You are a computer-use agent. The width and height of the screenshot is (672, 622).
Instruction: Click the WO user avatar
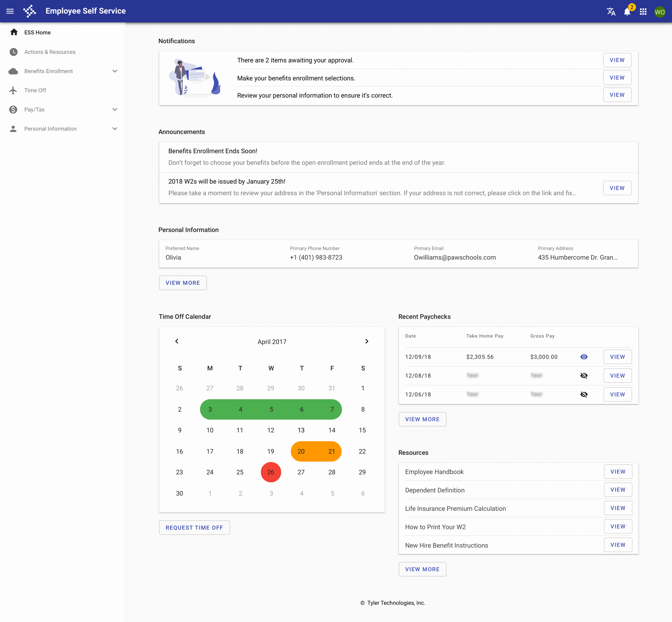(x=660, y=12)
